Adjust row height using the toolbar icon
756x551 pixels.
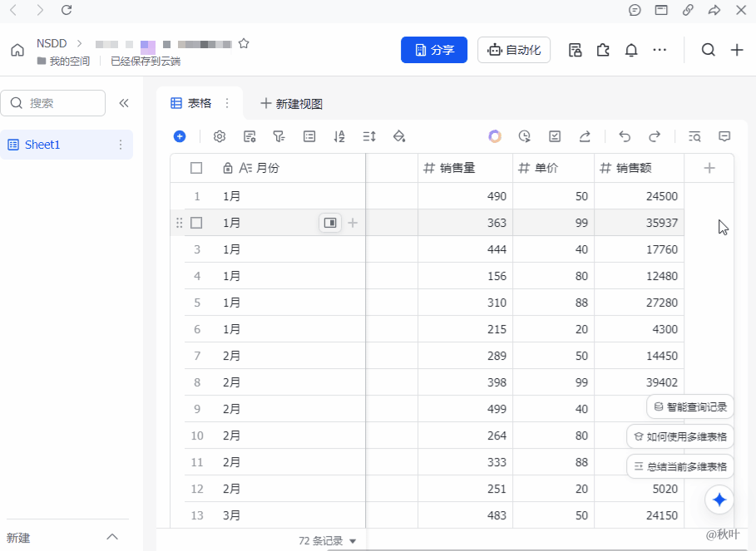368,135
